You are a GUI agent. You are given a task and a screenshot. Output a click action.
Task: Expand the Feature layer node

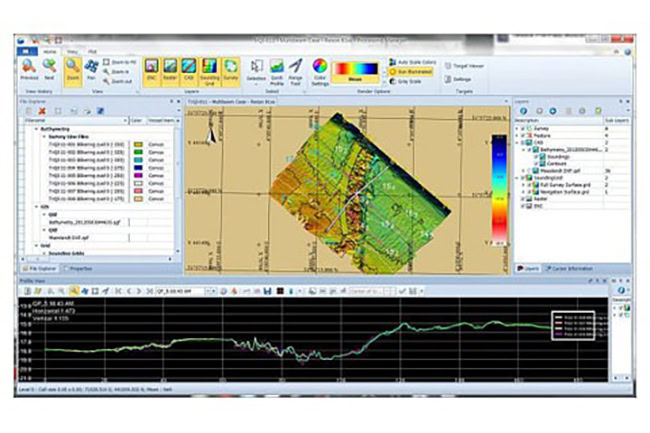tap(517, 135)
